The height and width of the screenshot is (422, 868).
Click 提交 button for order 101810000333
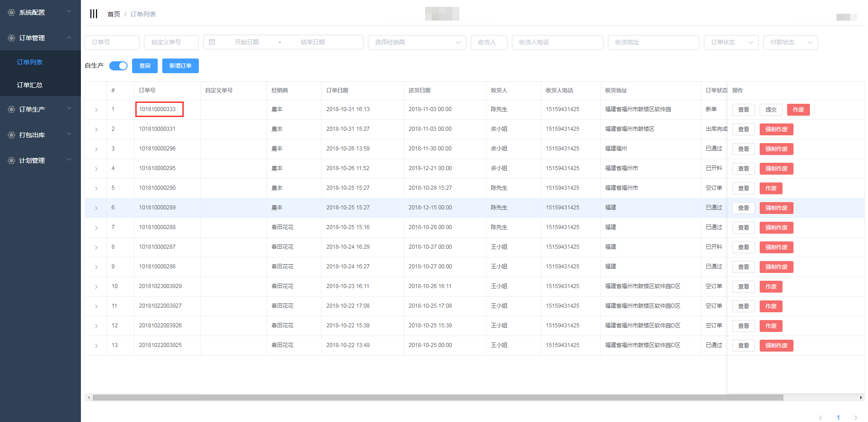point(771,110)
